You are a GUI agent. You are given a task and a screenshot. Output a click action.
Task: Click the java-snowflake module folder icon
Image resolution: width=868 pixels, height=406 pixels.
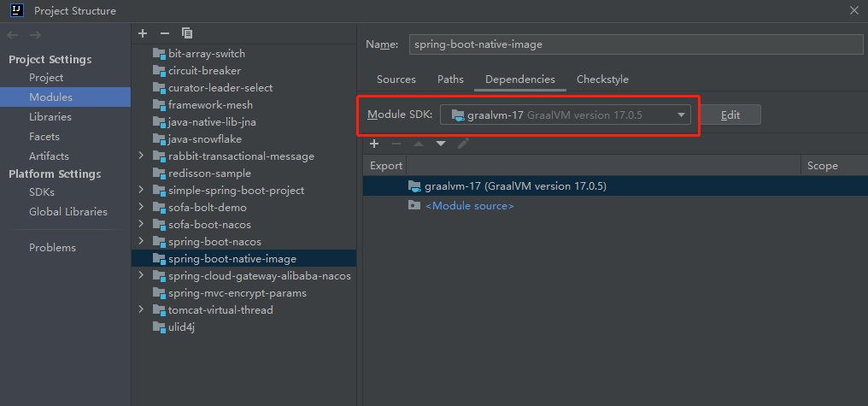[x=159, y=139]
